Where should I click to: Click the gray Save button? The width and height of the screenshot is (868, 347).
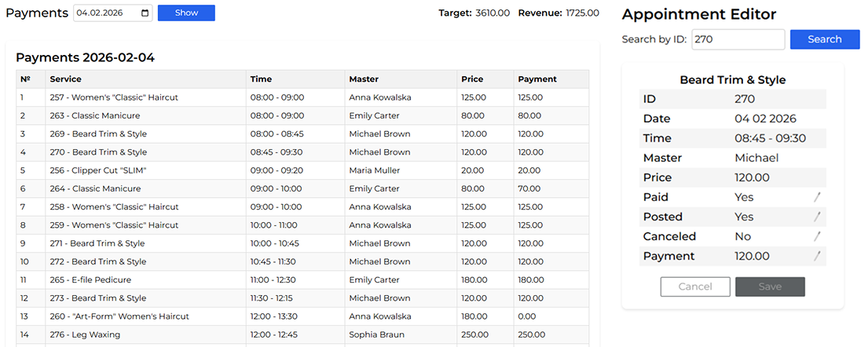coord(770,287)
